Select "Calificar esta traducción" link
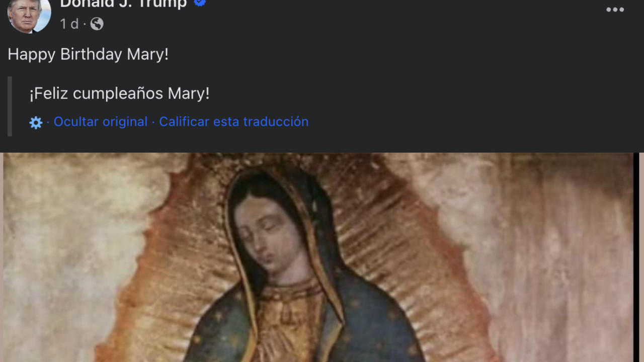Screen dimensions: 644x362 (234, 122)
